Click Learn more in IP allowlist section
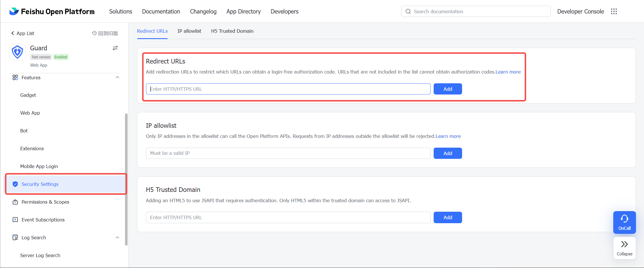 pyautogui.click(x=448, y=136)
